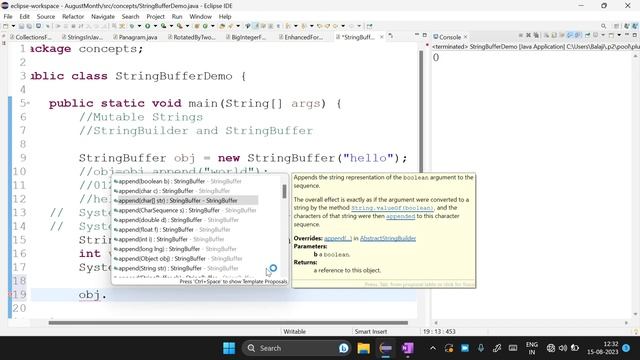The width and height of the screenshot is (640, 360).
Task: Open the Refactor menu
Action: coord(73,16)
